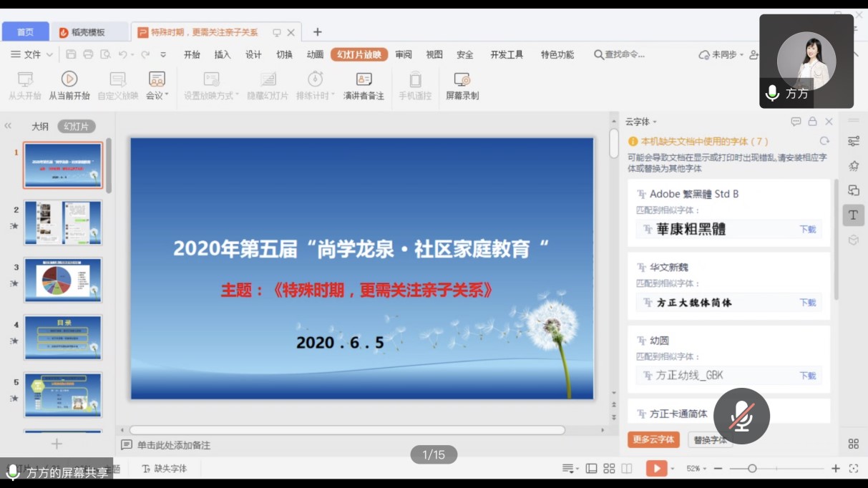The height and width of the screenshot is (488, 868).
Task: Click the orange play slideshow button in status bar
Action: [x=655, y=469]
